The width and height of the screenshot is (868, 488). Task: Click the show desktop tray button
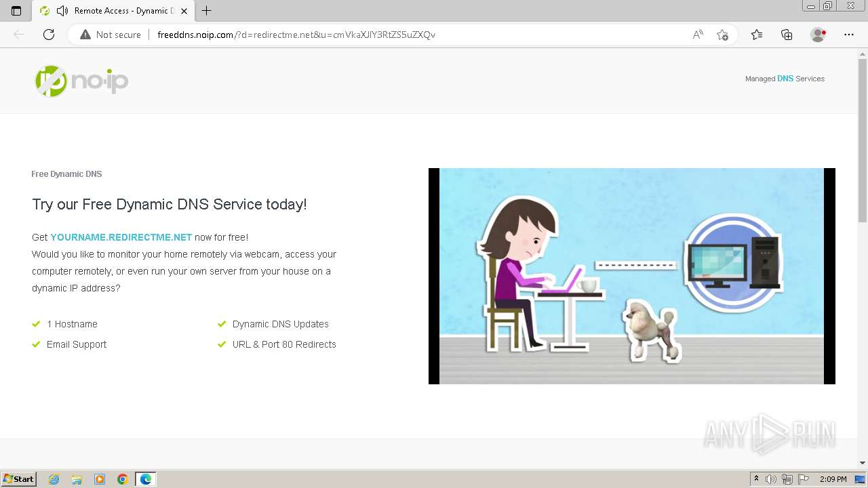tap(860, 479)
